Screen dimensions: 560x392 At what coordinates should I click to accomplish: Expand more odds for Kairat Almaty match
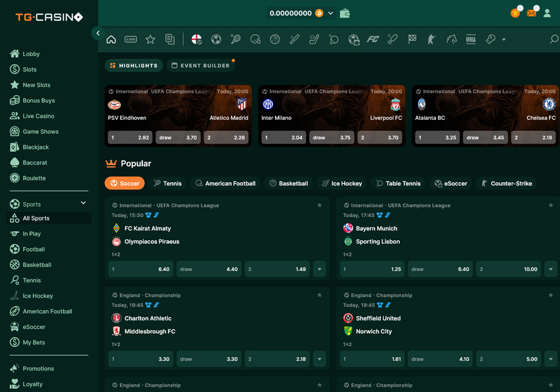pos(320,269)
